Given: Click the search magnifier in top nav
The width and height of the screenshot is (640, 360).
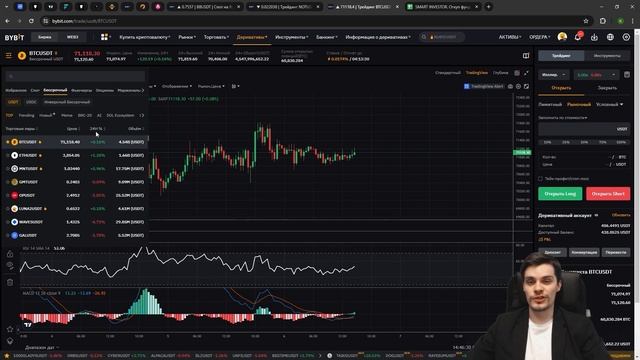Looking at the screenshot, I should point(424,37).
